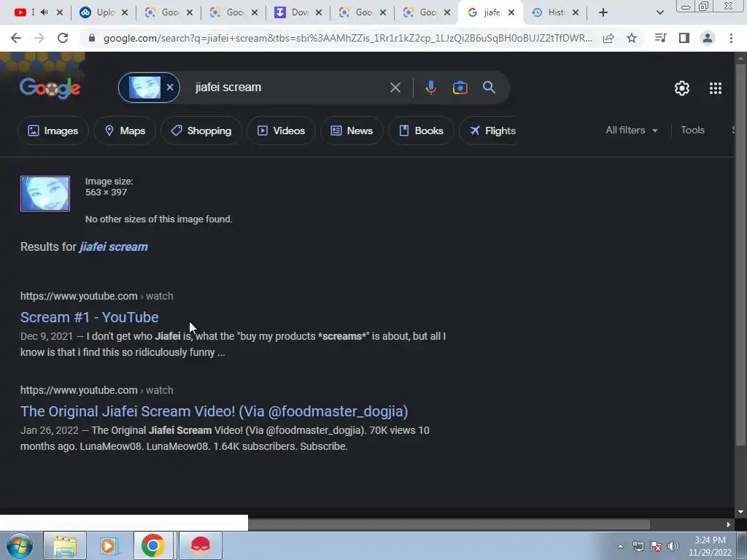The height and width of the screenshot is (560, 747).
Task: Search by image with the camera icon
Action: pyautogui.click(x=460, y=87)
